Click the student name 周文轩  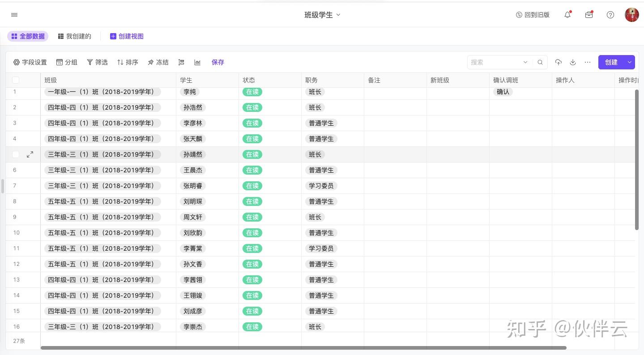[x=193, y=217]
